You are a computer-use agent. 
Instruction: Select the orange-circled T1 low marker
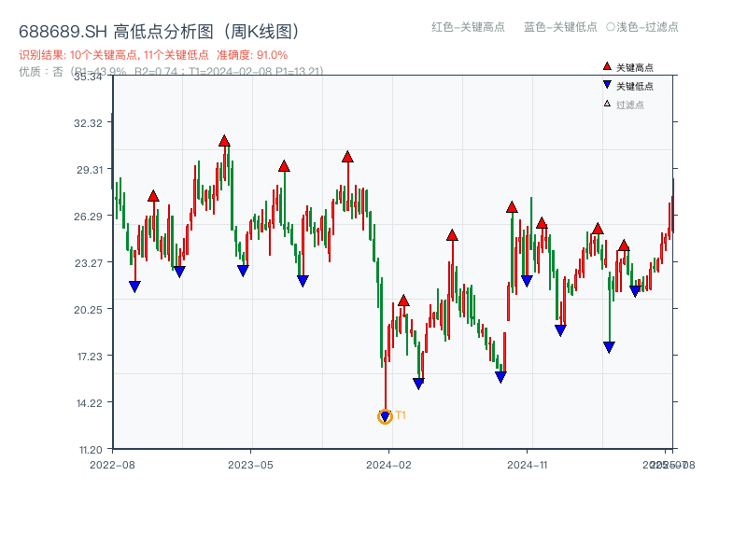pyautogui.click(x=385, y=416)
